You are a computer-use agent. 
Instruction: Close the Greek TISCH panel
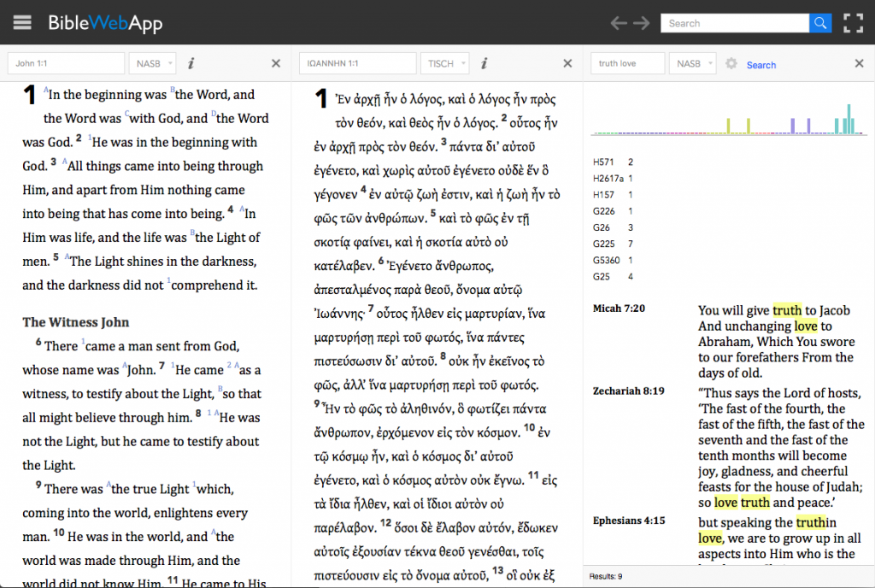point(567,62)
